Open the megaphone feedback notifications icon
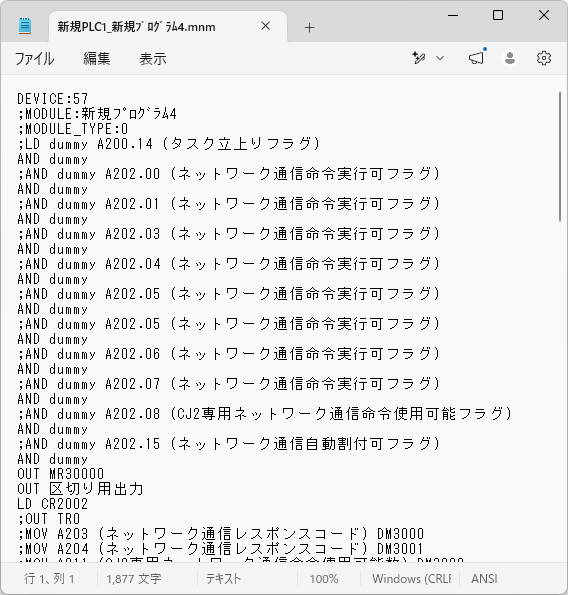This screenshot has height=595, width=568. (x=477, y=58)
